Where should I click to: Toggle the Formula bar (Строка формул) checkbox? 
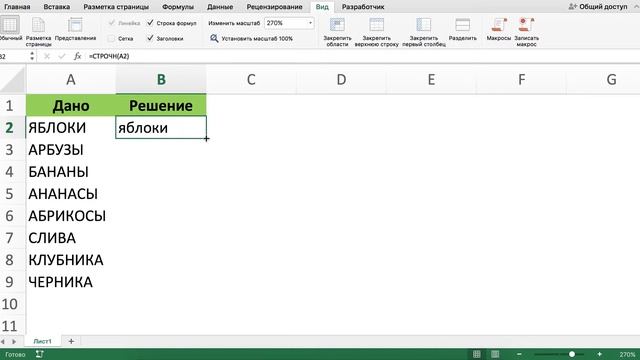click(150, 23)
